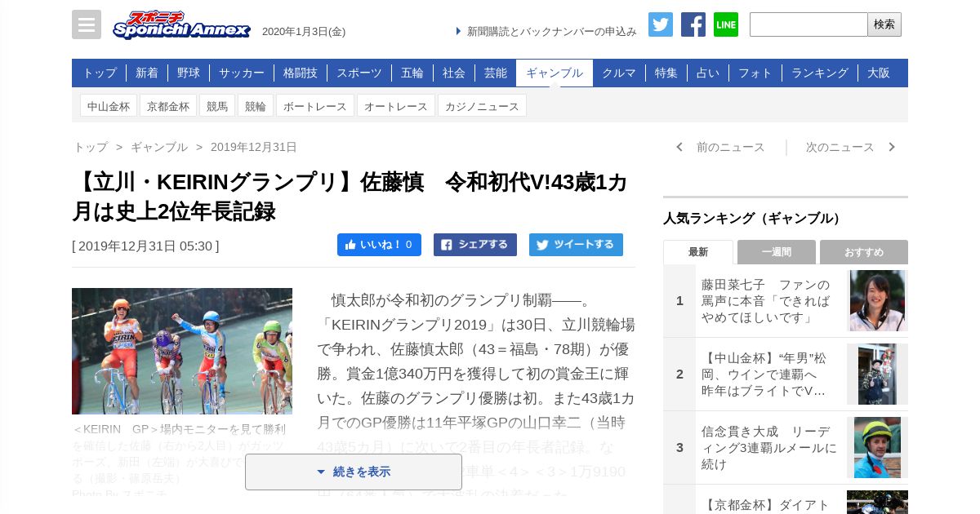The height and width of the screenshot is (514, 980).
Task: Click the 検索 search button
Action: (884, 24)
